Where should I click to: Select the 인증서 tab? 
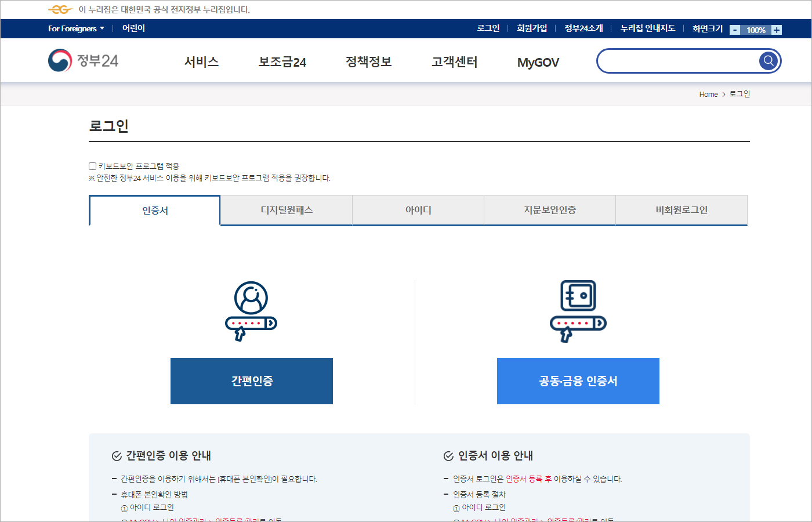(155, 211)
